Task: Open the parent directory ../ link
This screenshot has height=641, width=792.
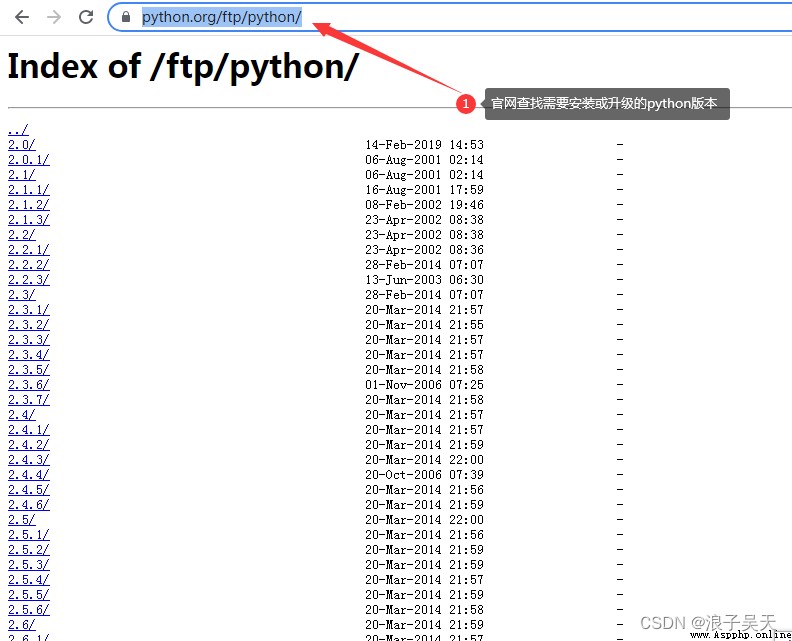Action: click(18, 130)
